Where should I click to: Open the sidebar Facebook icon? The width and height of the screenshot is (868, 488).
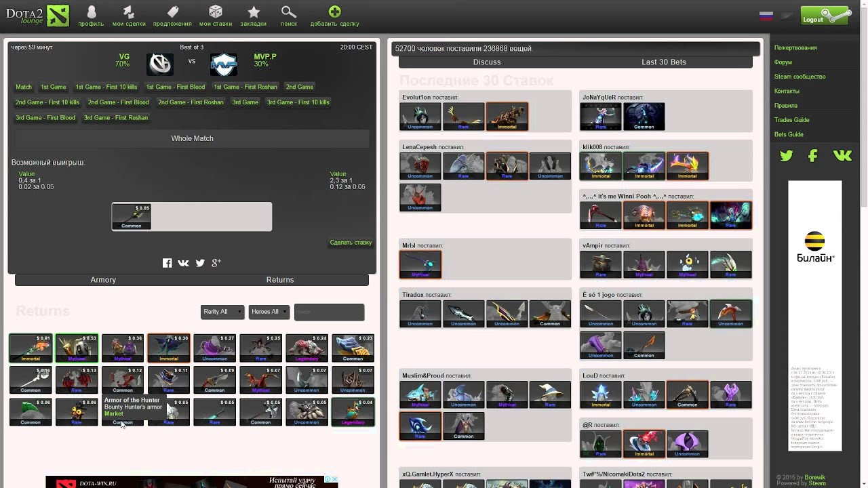tap(812, 156)
